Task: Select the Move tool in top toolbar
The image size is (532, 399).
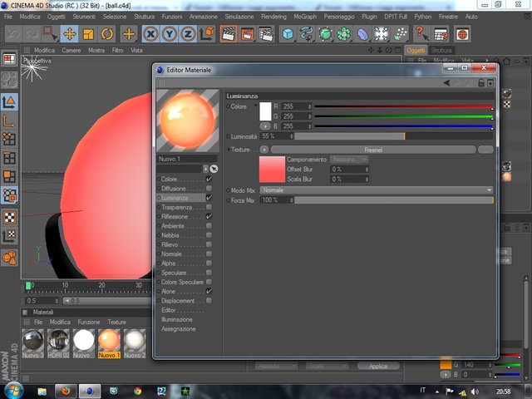Action: 70,34
